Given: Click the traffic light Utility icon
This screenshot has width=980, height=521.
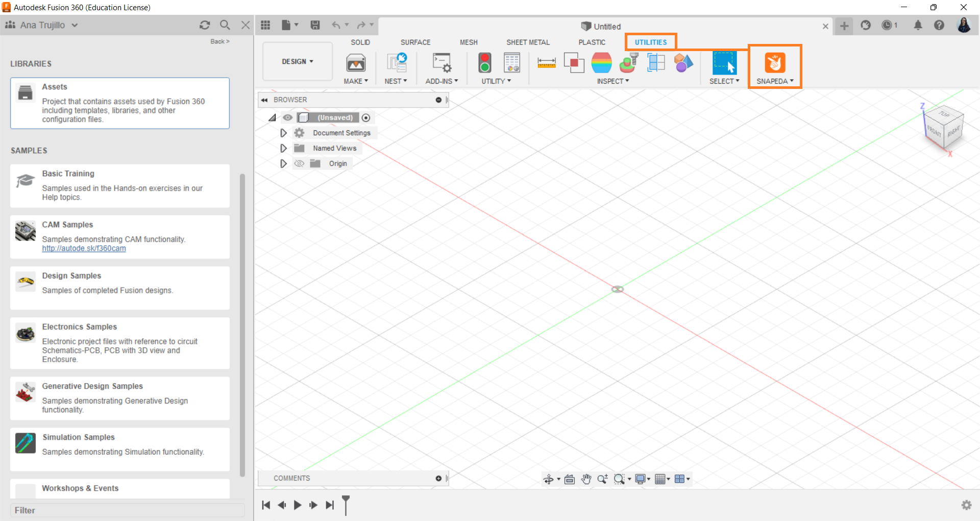Looking at the screenshot, I should [485, 63].
